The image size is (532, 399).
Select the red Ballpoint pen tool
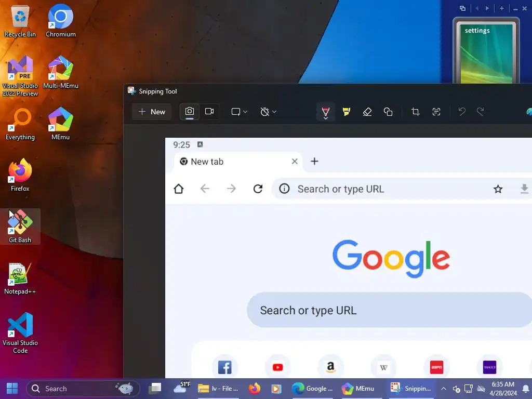coord(325,112)
